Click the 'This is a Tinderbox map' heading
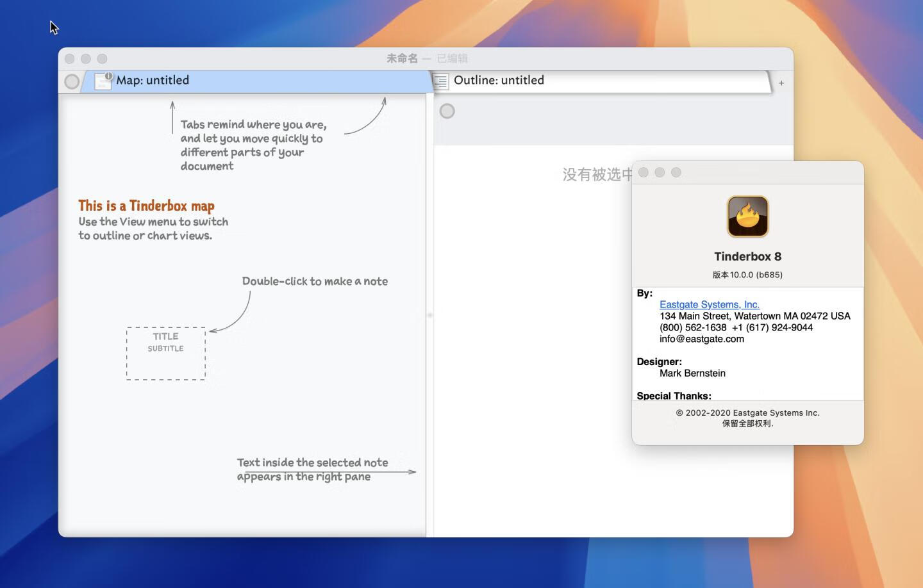Image resolution: width=923 pixels, height=588 pixels. (146, 206)
